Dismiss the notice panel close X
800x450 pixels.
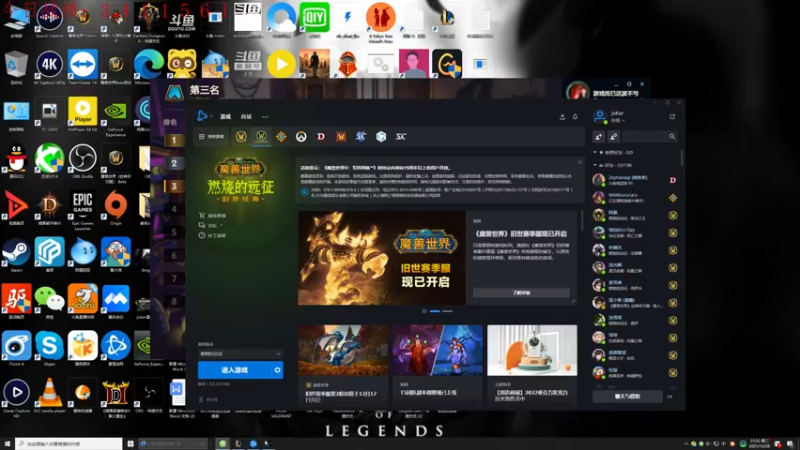(580, 162)
